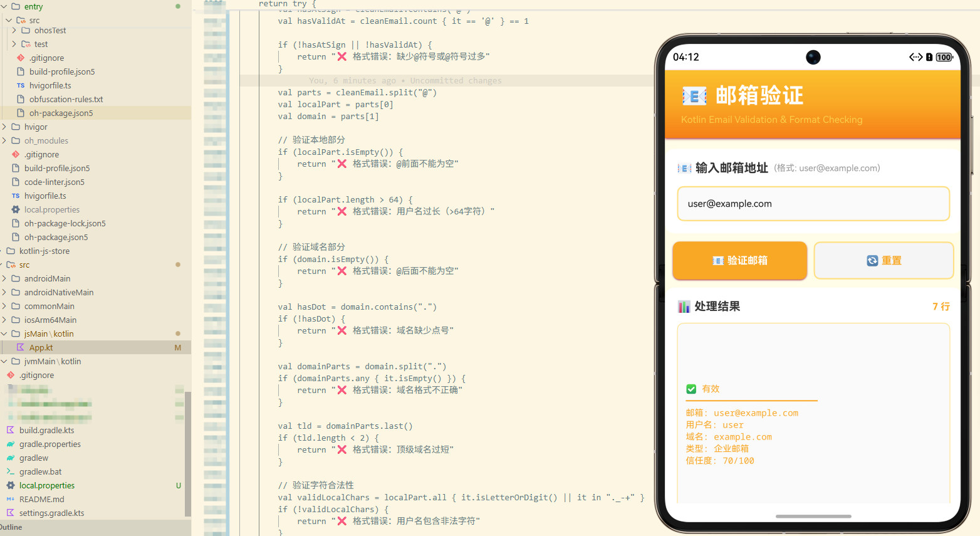Click the user@example.com input field
Image resolution: width=980 pixels, height=536 pixels.
813,204
